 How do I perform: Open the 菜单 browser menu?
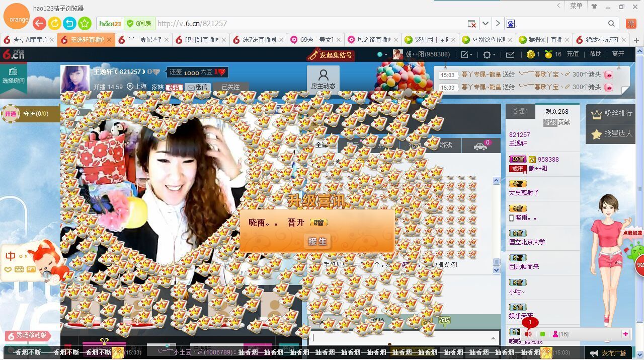click(576, 6)
